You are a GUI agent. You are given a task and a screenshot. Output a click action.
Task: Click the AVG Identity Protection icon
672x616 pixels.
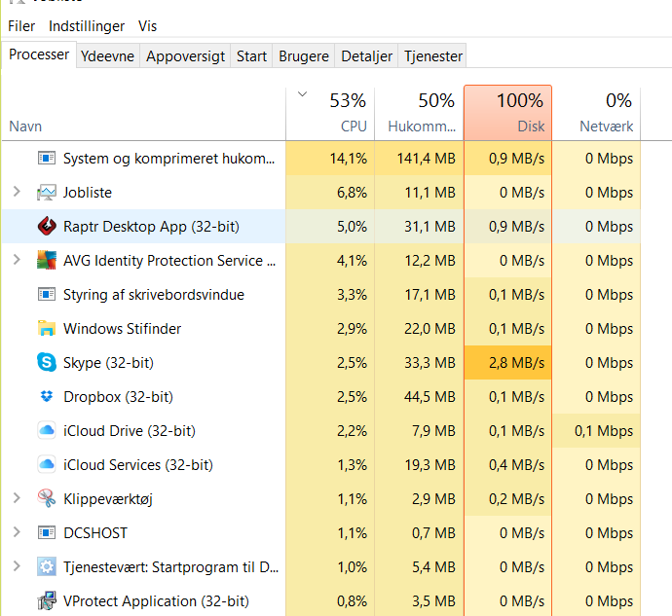46,261
